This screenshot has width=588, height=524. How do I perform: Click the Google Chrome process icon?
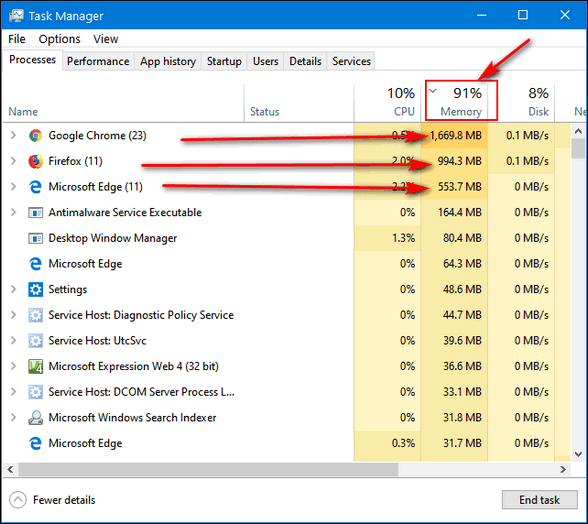pyautogui.click(x=35, y=135)
